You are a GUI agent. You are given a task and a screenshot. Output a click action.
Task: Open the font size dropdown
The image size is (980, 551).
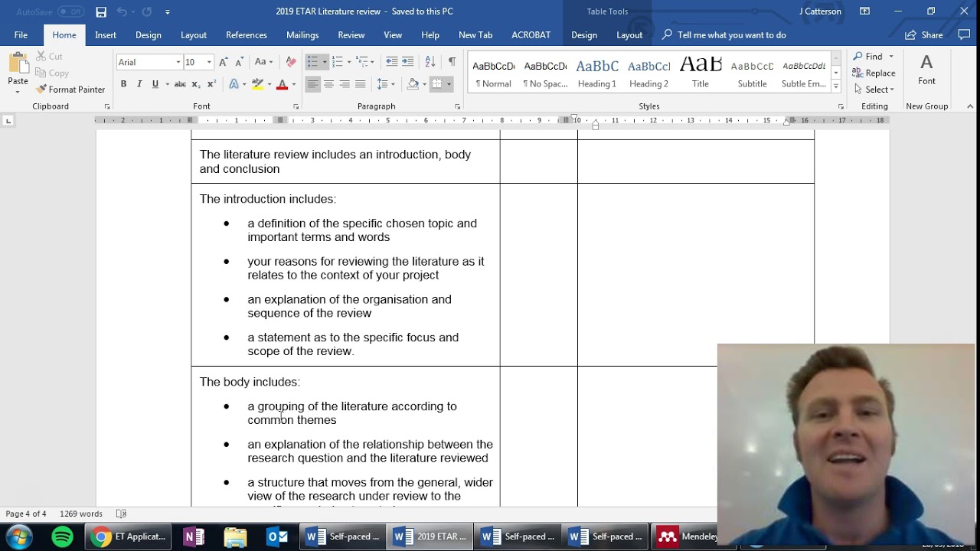pyautogui.click(x=209, y=62)
